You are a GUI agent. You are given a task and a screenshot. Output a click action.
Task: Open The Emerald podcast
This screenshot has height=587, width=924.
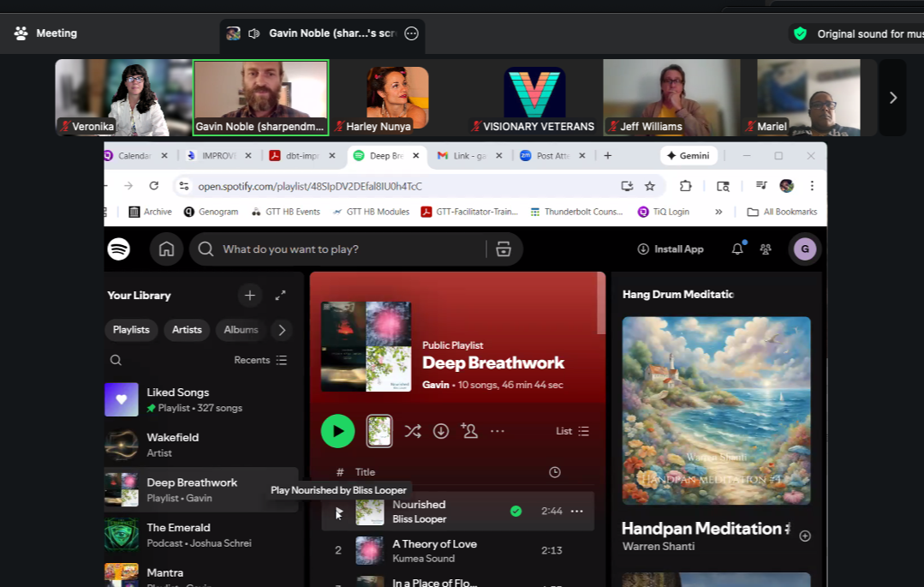pos(201,535)
